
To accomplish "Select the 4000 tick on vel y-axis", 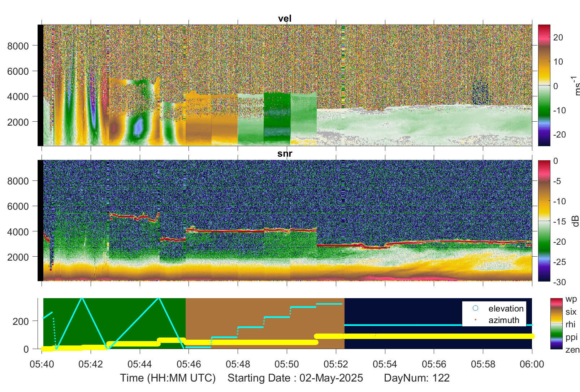I will [x=18, y=97].
